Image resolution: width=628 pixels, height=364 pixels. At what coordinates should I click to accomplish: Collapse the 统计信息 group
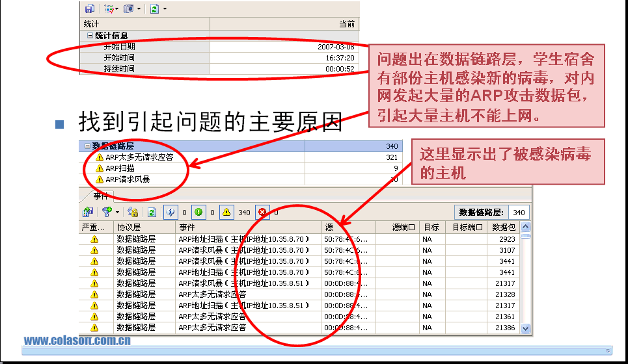coord(90,36)
